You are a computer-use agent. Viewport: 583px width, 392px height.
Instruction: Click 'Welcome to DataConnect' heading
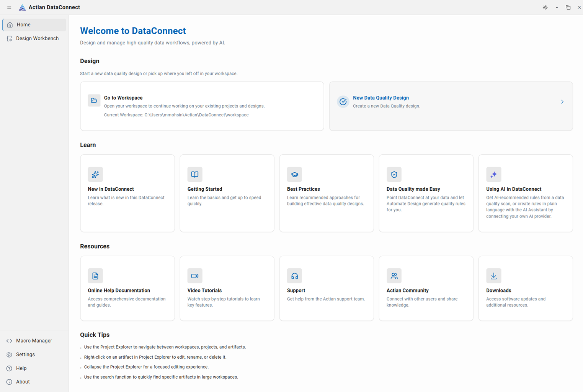coord(133,31)
